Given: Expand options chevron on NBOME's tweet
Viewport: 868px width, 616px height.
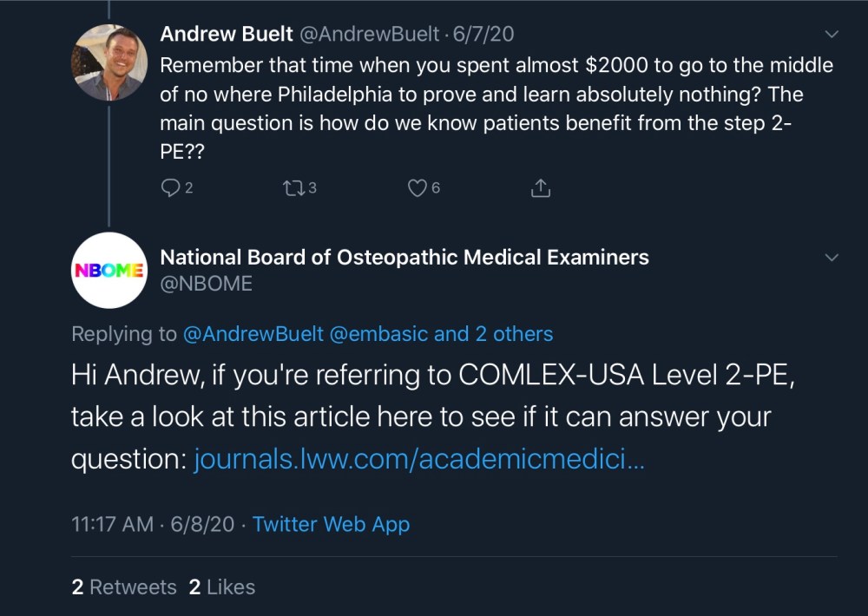Looking at the screenshot, I should pos(832,258).
